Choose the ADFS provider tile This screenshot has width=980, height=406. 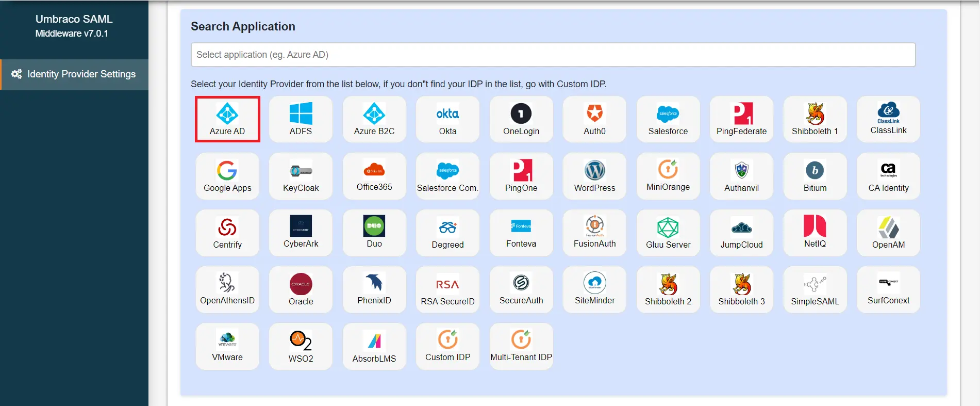tap(301, 119)
